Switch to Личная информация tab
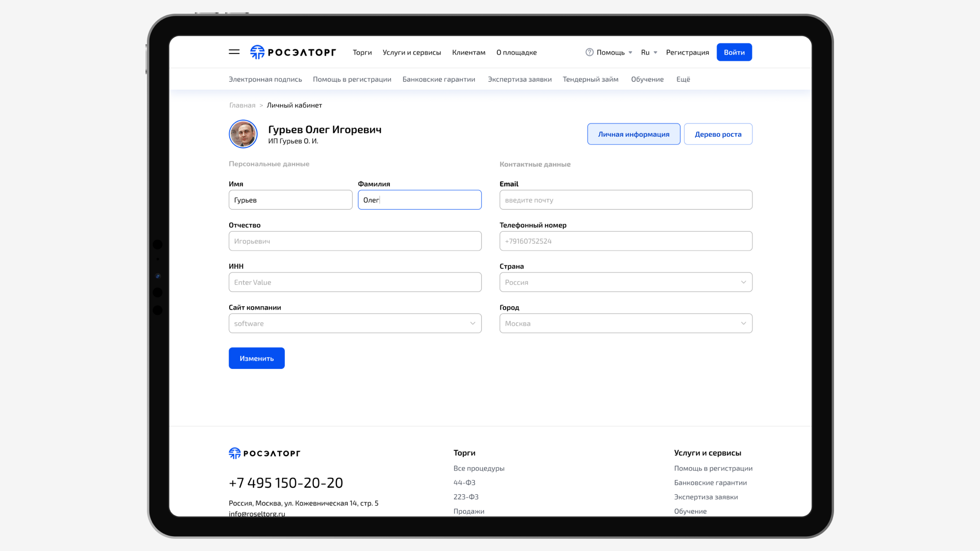 click(x=633, y=134)
